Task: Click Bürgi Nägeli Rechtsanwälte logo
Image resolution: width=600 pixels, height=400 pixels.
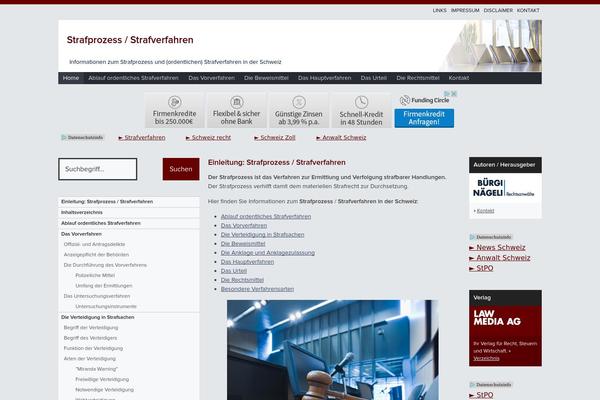Action: coord(504,188)
